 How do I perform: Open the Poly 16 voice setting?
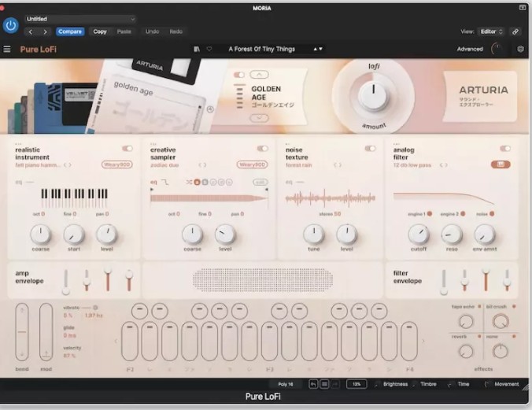click(x=286, y=384)
